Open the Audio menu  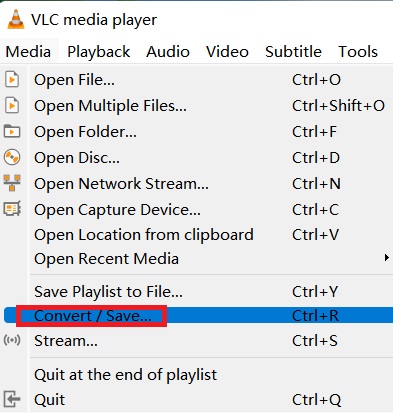[168, 52]
